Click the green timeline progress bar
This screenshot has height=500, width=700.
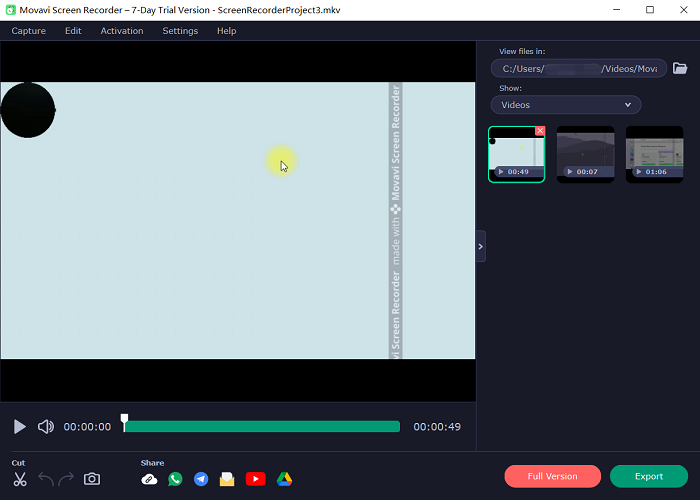(x=262, y=427)
